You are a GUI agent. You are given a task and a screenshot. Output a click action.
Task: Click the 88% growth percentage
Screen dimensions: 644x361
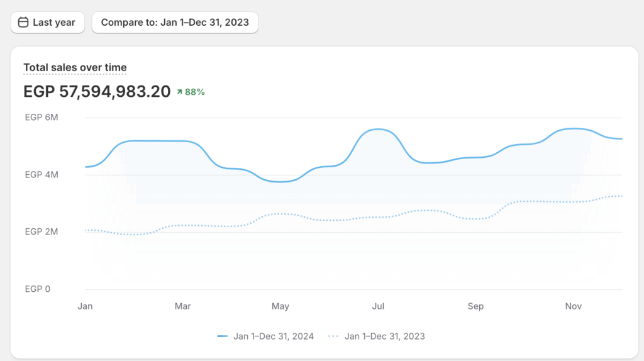click(194, 92)
